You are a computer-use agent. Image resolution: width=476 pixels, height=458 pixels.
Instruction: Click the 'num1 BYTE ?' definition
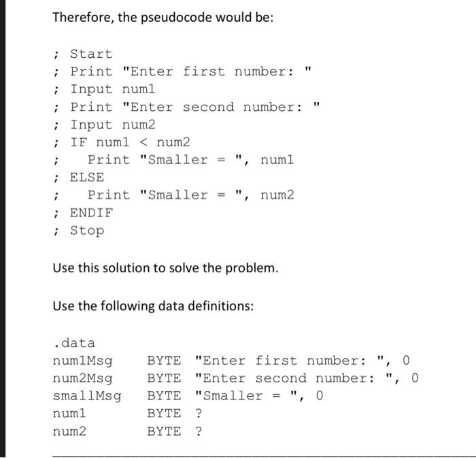click(x=127, y=414)
